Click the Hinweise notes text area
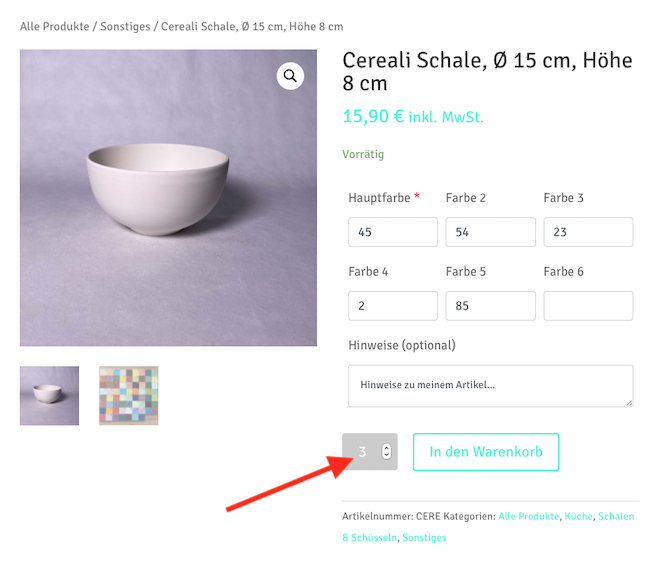 pyautogui.click(x=490, y=386)
